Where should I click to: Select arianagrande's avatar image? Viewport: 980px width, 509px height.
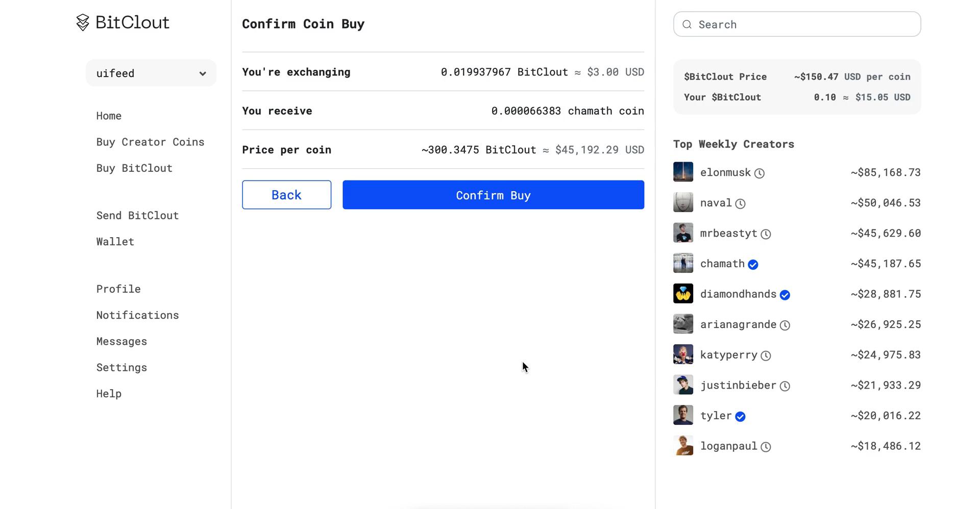(683, 324)
